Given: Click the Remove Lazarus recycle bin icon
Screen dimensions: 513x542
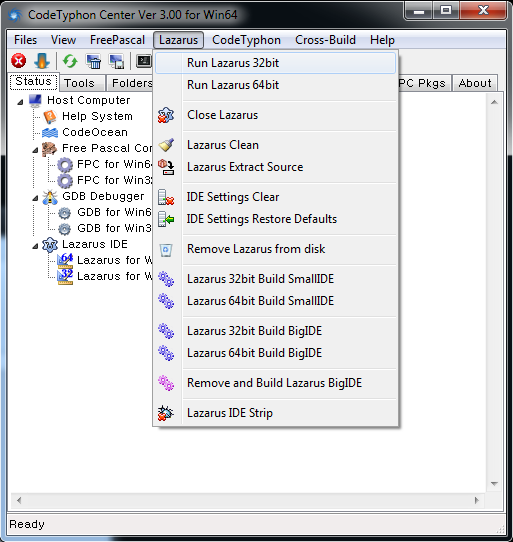Looking at the screenshot, I should pos(166,250).
